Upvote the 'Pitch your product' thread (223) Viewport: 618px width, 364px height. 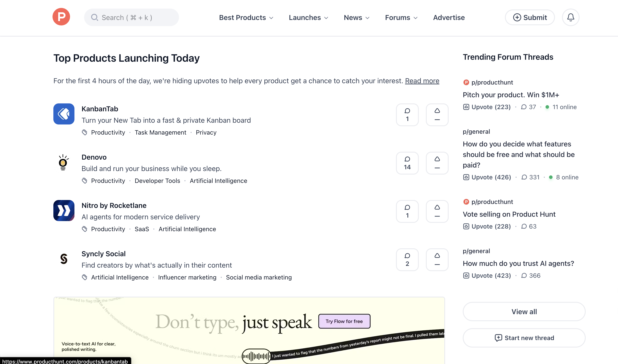point(487,107)
